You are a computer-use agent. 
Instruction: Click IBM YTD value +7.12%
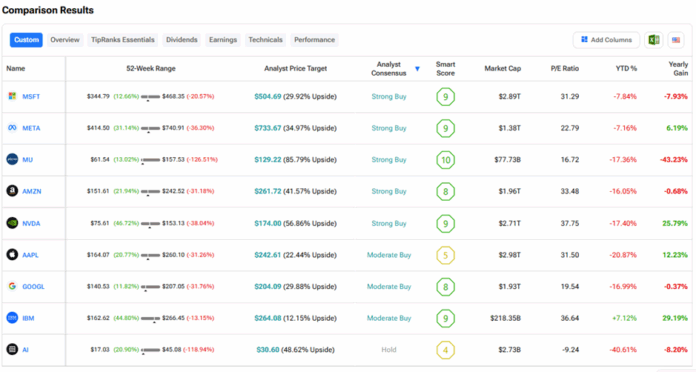pos(624,318)
